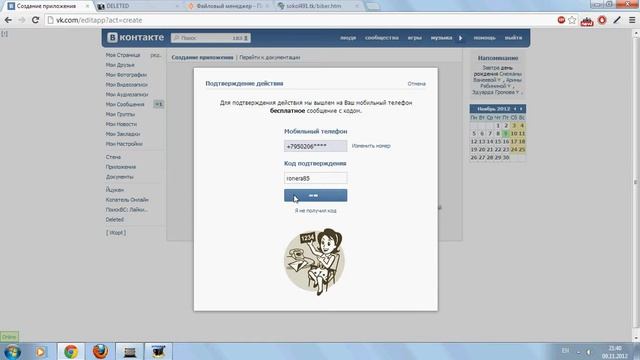
Task: Click Я не получил код link
Action: (x=316, y=211)
